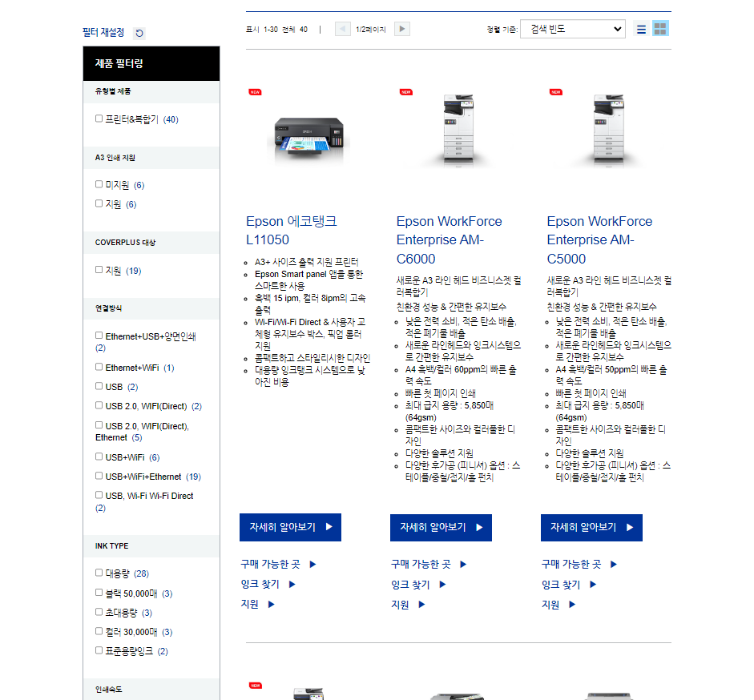Check the 프린터&복합기 (40) filter
754x700 pixels.
[99, 119]
